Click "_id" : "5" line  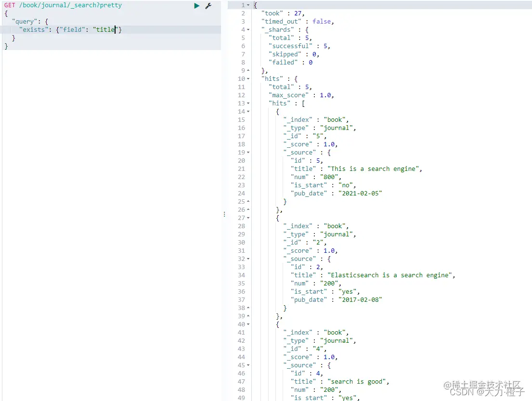pyautogui.click(x=305, y=136)
